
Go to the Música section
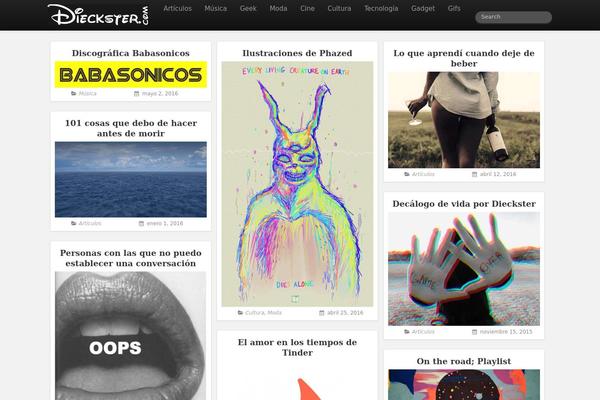coord(215,8)
